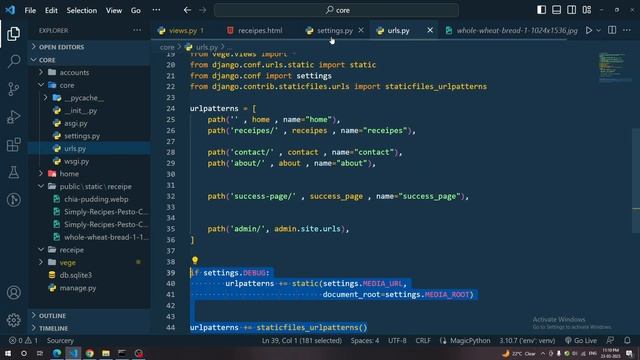The width and height of the screenshot is (640, 360).
Task: Open the Explorer view in activity bar
Action: coord(13,33)
